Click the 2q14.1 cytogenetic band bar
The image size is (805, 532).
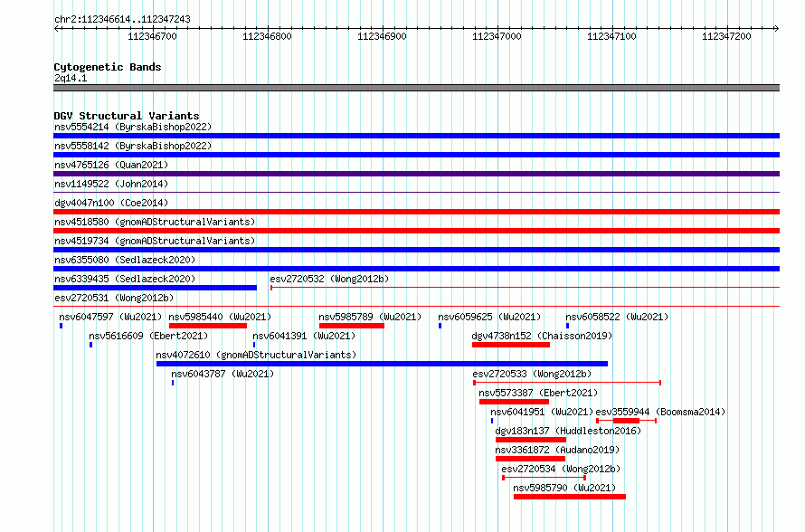(416, 88)
